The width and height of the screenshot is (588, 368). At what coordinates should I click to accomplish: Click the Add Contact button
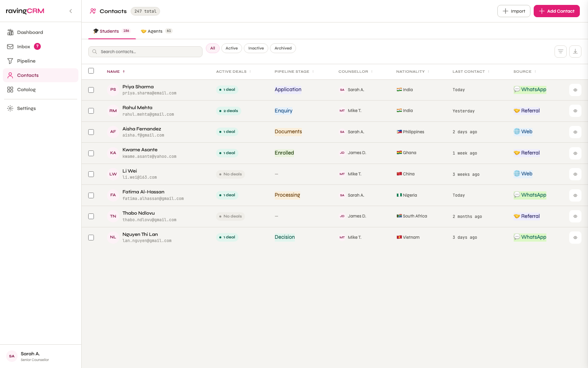[x=557, y=11]
